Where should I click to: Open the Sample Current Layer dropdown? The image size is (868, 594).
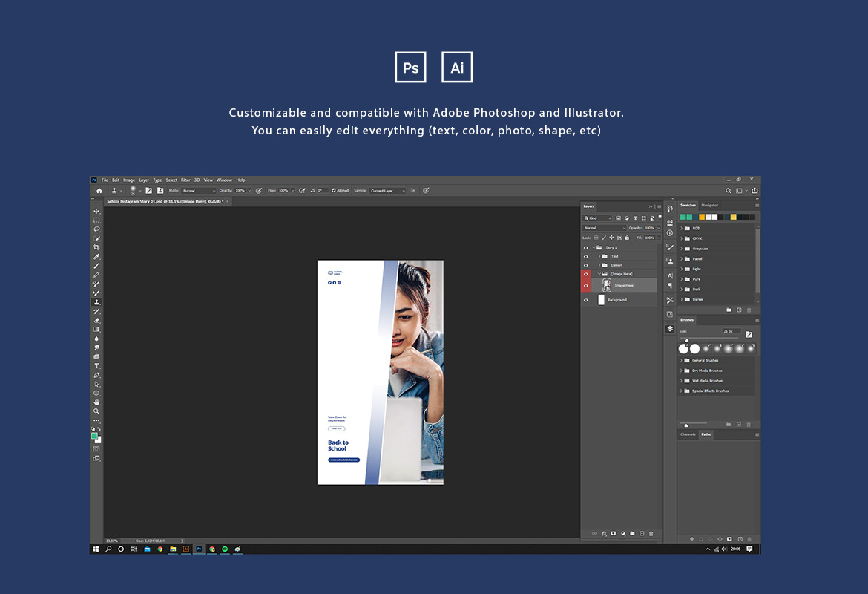pyautogui.click(x=388, y=191)
